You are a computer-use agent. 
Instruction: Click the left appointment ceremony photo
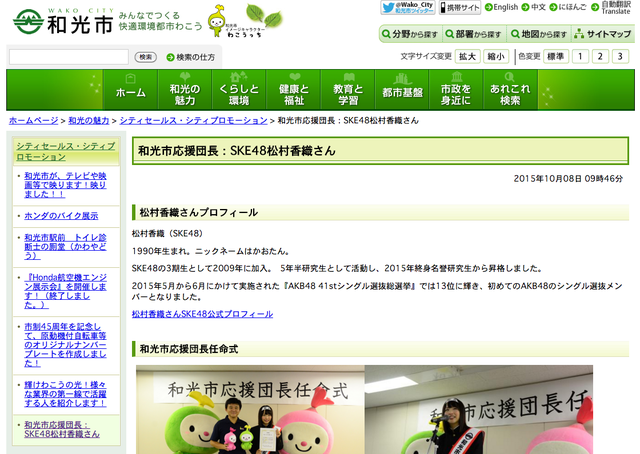[250, 409]
